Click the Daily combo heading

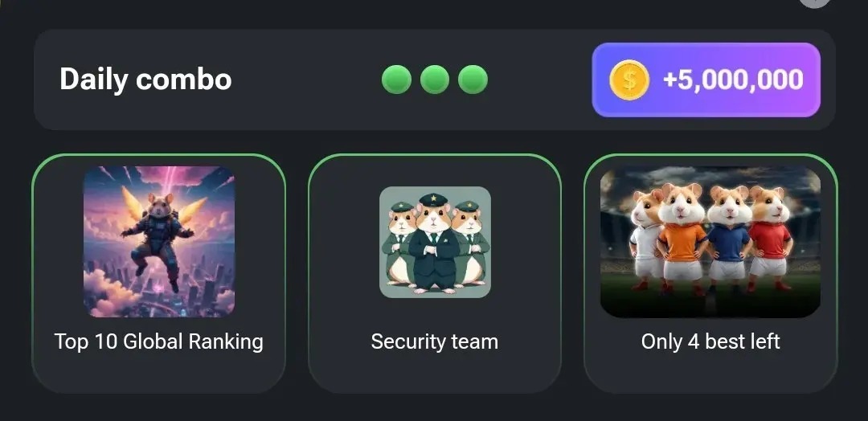pos(145,79)
